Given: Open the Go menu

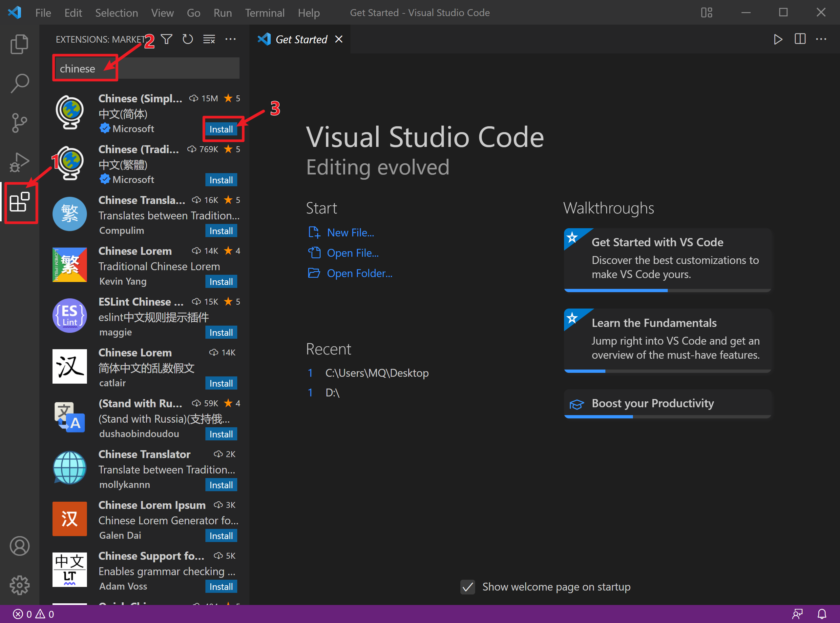Looking at the screenshot, I should coord(193,13).
